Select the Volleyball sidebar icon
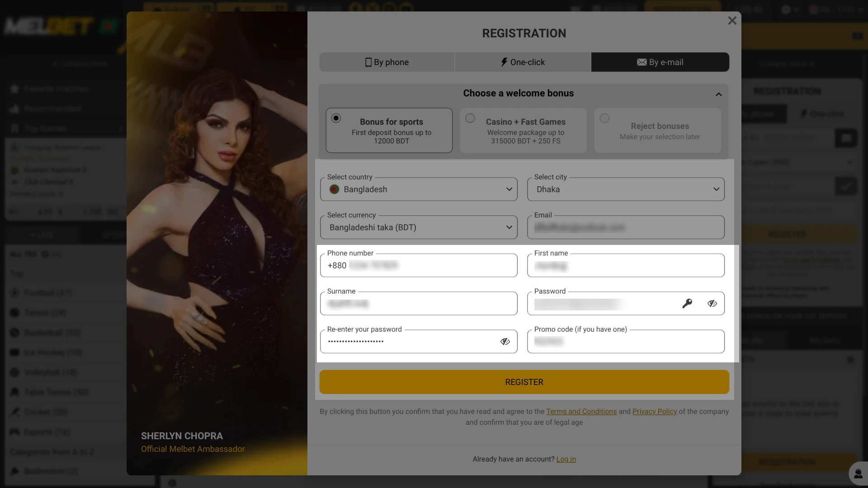This screenshot has width=868, height=488. point(14,372)
